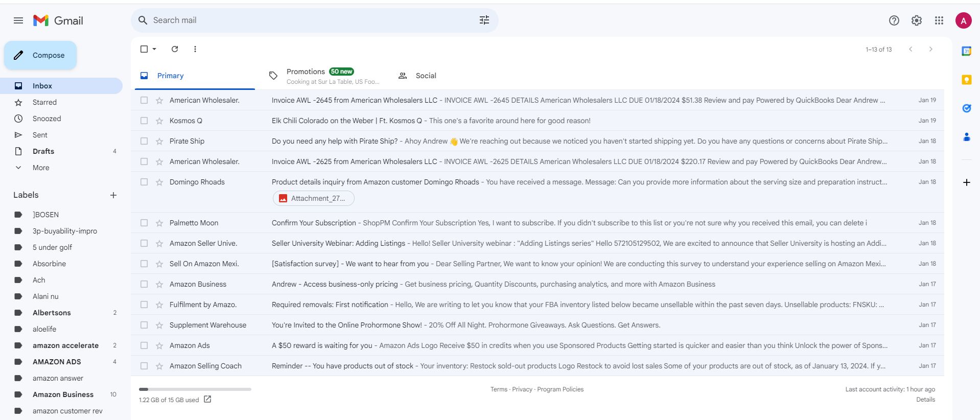Check the Amazon Selling Coach email
The width and height of the screenshot is (980, 420).
pos(144,366)
